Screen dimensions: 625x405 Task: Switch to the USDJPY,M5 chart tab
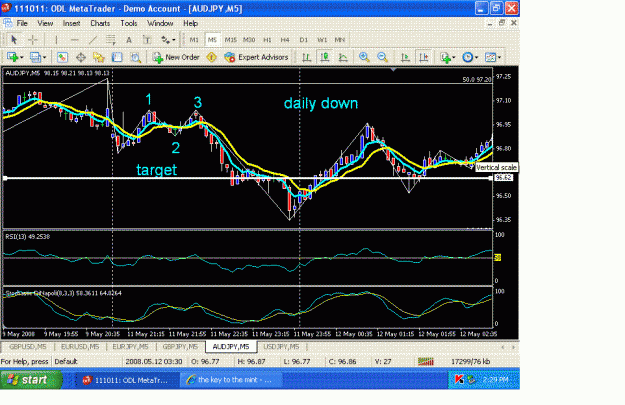281,347
